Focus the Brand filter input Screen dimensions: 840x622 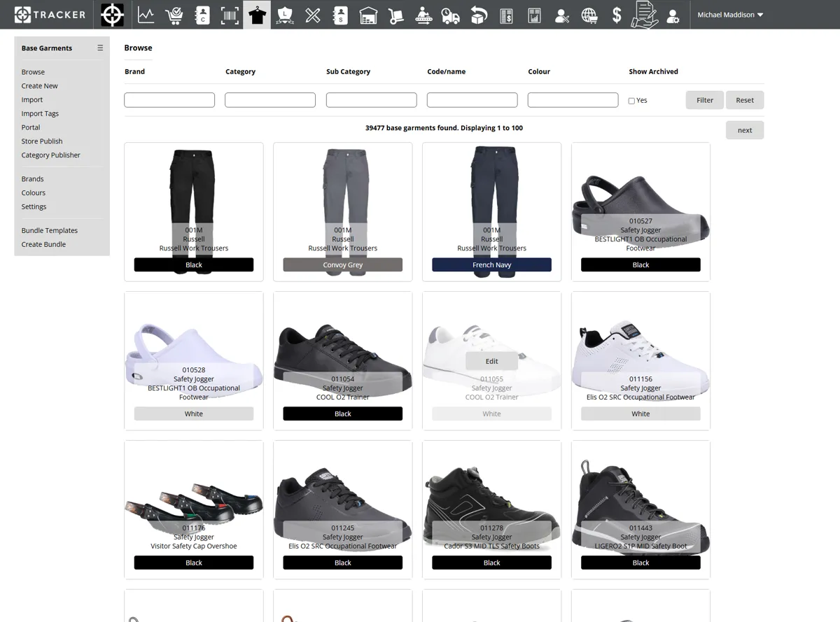click(x=169, y=100)
